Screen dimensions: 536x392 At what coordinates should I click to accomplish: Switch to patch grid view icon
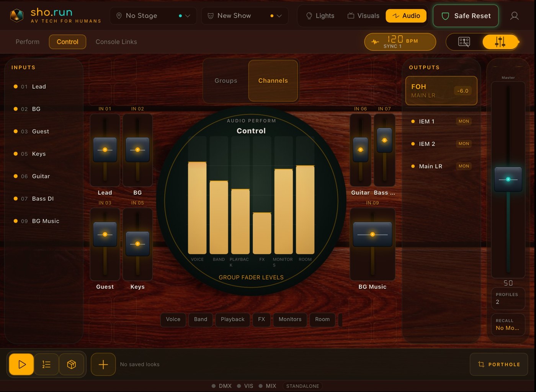click(464, 42)
